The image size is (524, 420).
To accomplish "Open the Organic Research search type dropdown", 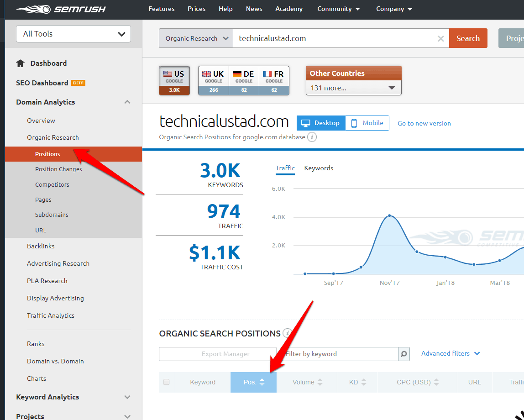I will pyautogui.click(x=196, y=38).
